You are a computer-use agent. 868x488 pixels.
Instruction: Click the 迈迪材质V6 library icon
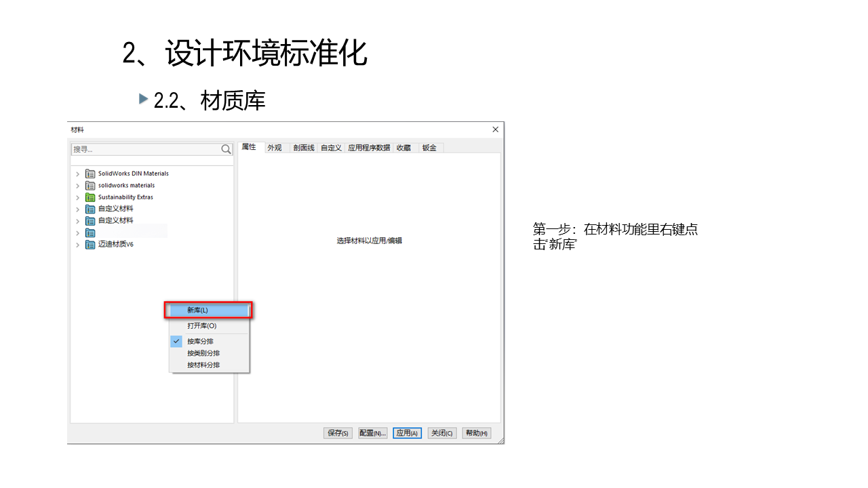click(x=90, y=245)
